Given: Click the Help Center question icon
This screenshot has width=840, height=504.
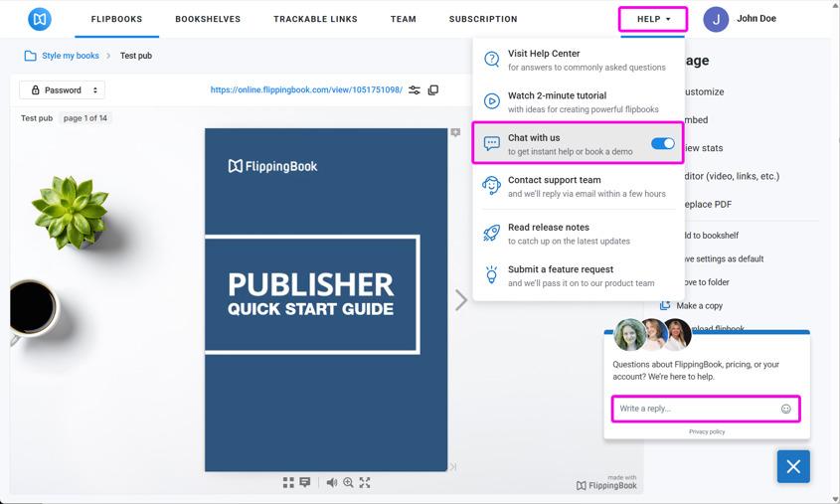Looking at the screenshot, I should [x=491, y=59].
